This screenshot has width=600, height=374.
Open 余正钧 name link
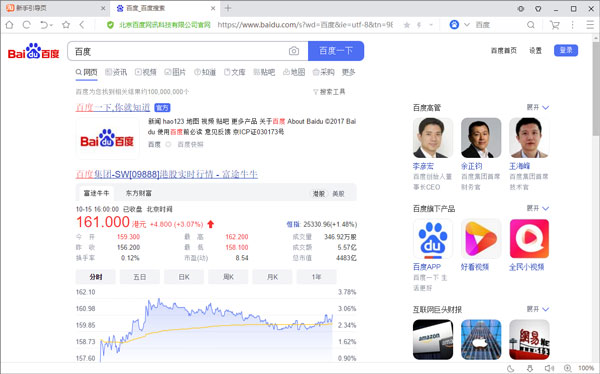tap(472, 166)
